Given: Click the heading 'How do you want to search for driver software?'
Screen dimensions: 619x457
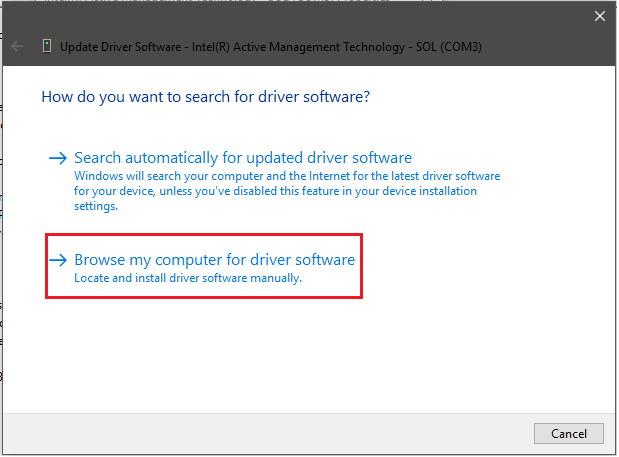Looking at the screenshot, I should tap(206, 97).
